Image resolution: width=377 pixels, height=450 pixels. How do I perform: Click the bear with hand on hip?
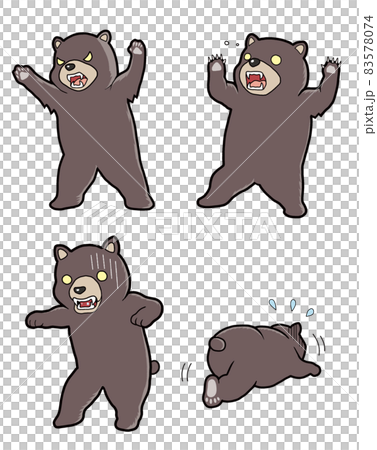[94, 333]
